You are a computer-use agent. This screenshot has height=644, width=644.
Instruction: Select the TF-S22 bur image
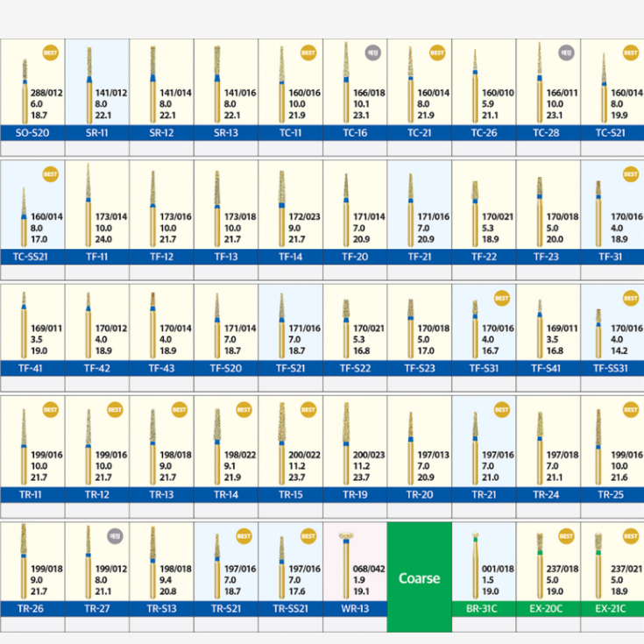point(346,329)
